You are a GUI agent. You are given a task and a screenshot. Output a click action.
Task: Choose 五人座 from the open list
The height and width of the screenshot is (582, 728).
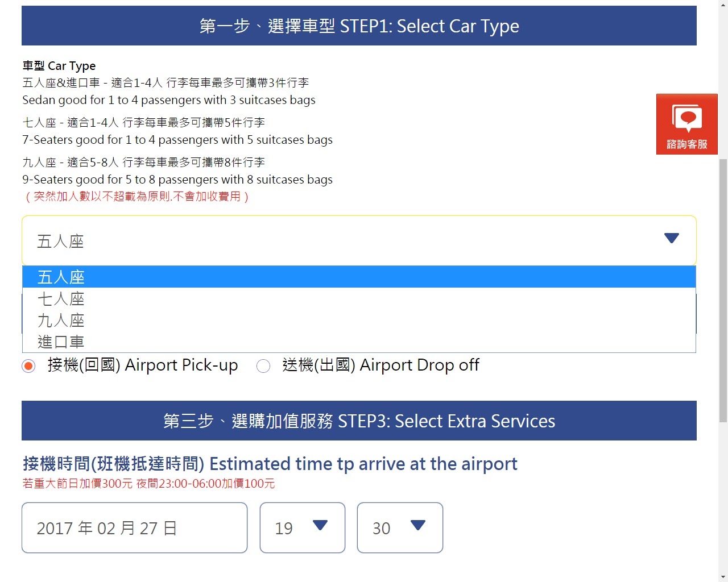tap(61, 277)
